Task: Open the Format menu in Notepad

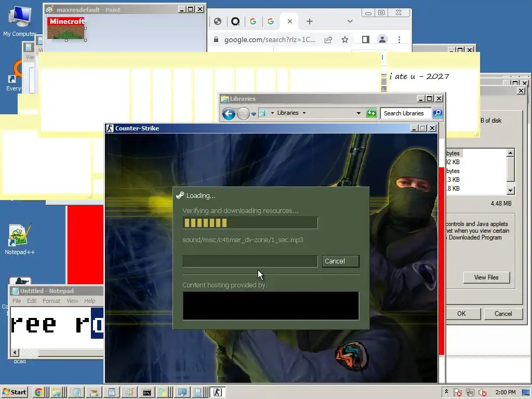Action: tap(51, 301)
